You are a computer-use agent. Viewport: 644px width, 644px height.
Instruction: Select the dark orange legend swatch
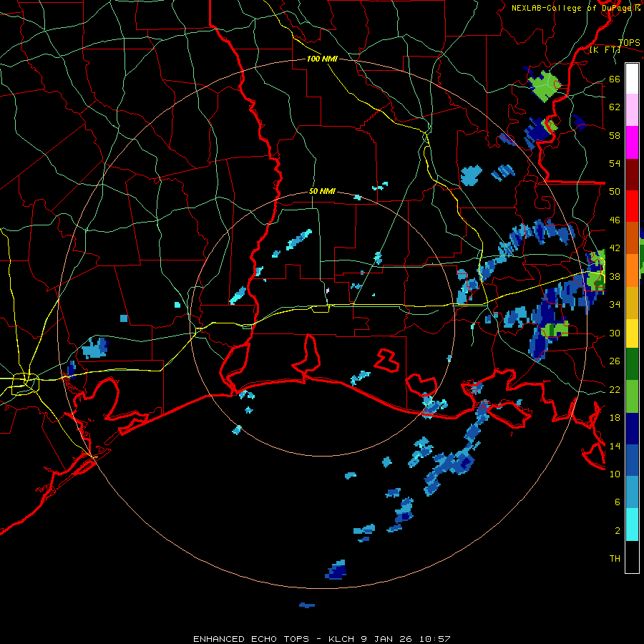[x=632, y=238]
